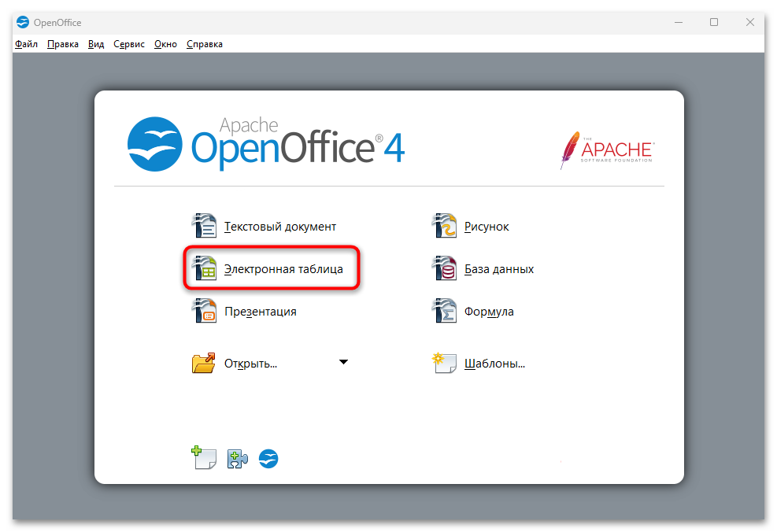Viewport: 777px width, 532px height.
Task: Click the new document templates icon at bottom
Action: 204,458
